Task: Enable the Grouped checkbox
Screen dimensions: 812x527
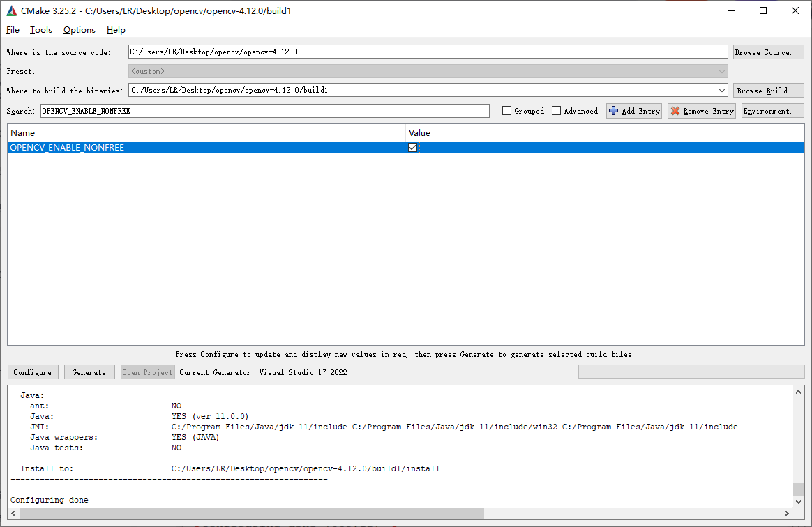Action: click(x=506, y=111)
